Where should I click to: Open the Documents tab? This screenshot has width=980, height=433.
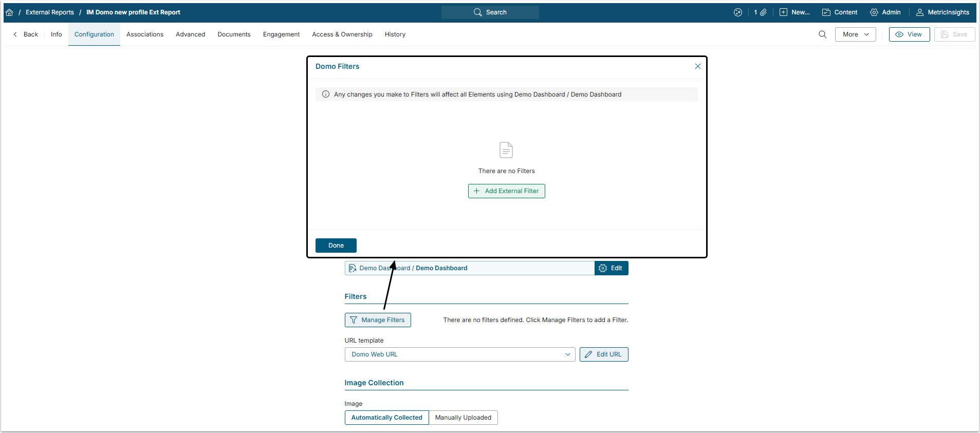pos(234,34)
